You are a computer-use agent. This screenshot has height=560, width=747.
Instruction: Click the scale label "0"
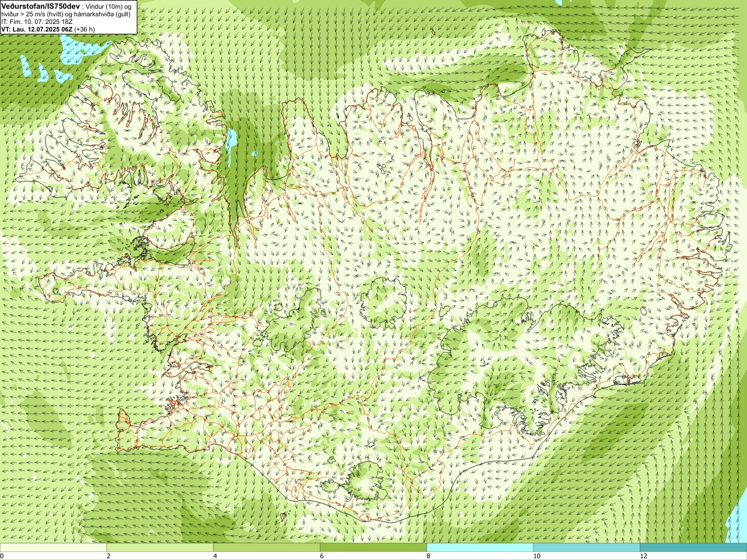coord(2,556)
